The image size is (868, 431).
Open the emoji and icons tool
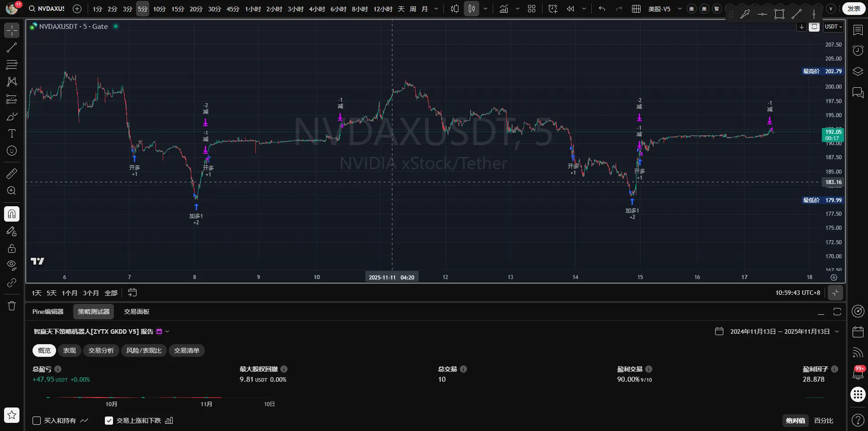pyautogui.click(x=12, y=151)
